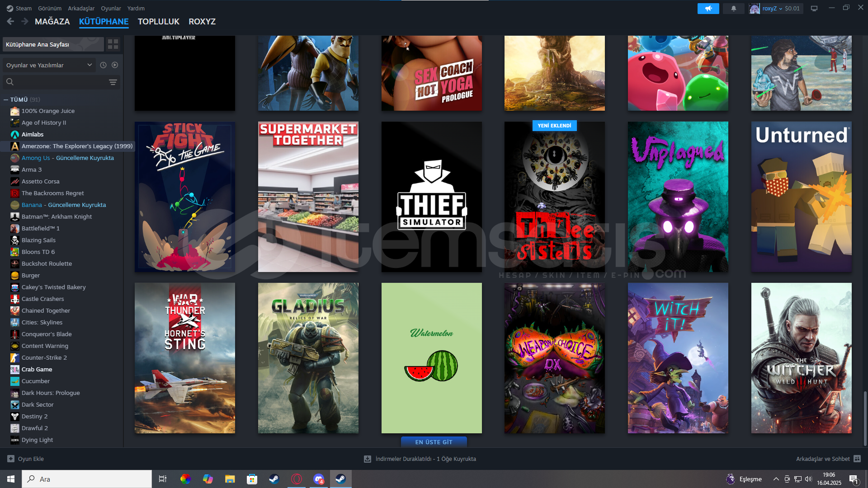Screen dimensions: 868x488
Task: Open the friends chat icon at the bottom right
Action: (857, 459)
